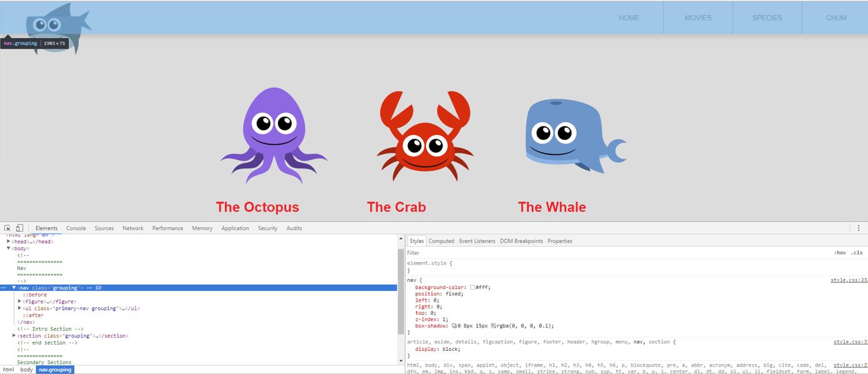
Task: Open the DevTools three-dot customize menu
Action: tap(859, 228)
